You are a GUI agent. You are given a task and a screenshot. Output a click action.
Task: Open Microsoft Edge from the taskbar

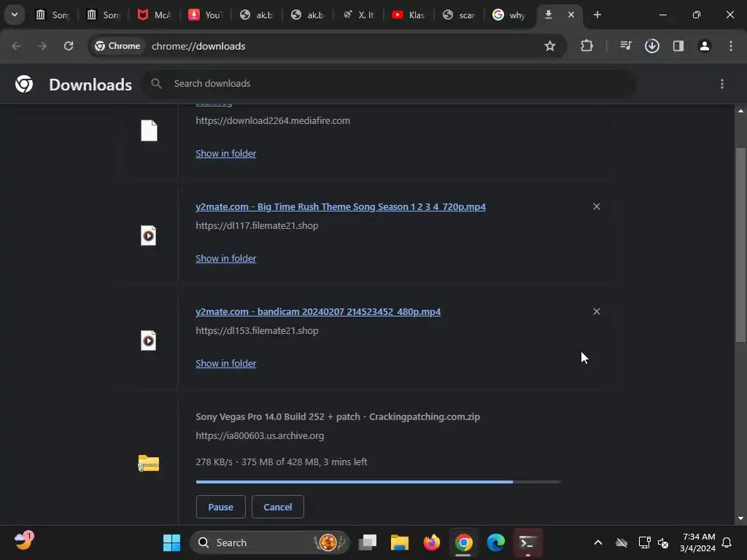[x=495, y=542]
